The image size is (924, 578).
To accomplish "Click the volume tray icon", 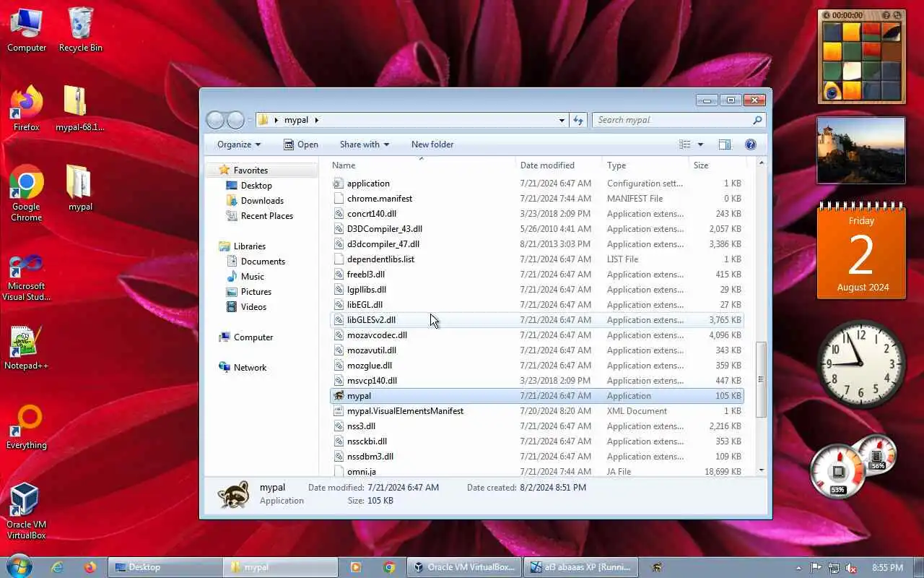I will (x=852, y=568).
